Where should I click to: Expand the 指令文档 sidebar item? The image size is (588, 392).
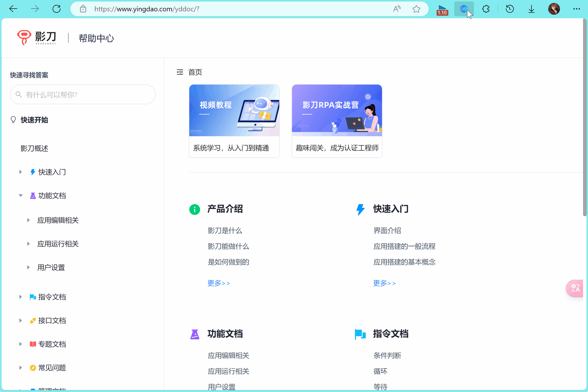[20, 297]
